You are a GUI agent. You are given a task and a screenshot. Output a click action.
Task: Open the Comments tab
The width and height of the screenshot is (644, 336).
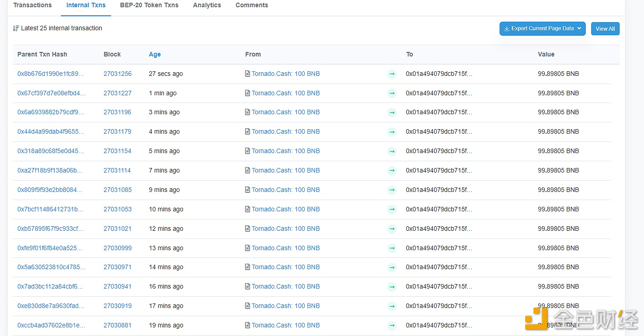[x=252, y=5]
